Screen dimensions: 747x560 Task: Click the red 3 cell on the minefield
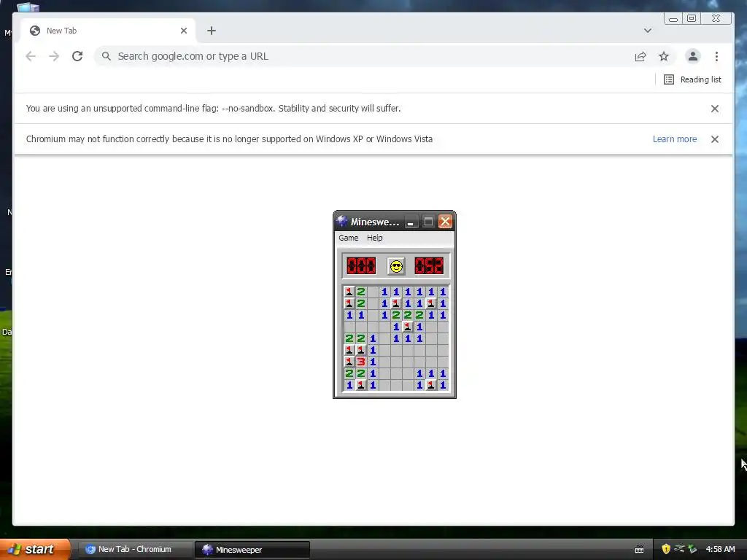(361, 362)
